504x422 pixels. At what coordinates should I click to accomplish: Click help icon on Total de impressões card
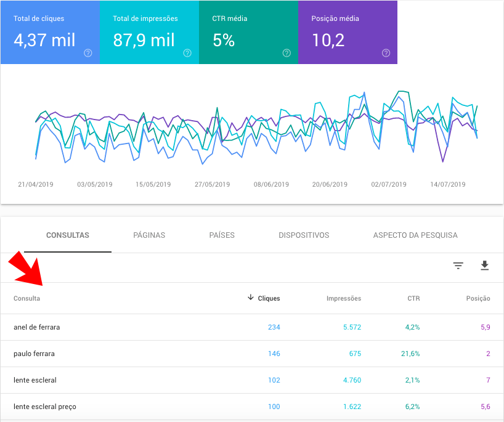(x=187, y=53)
